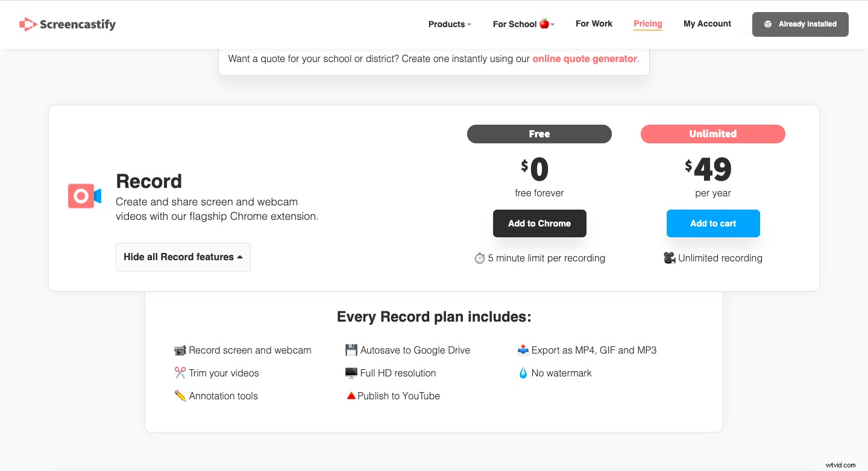This screenshot has height=471, width=868.
Task: Expand the For School menu
Action: click(x=522, y=24)
